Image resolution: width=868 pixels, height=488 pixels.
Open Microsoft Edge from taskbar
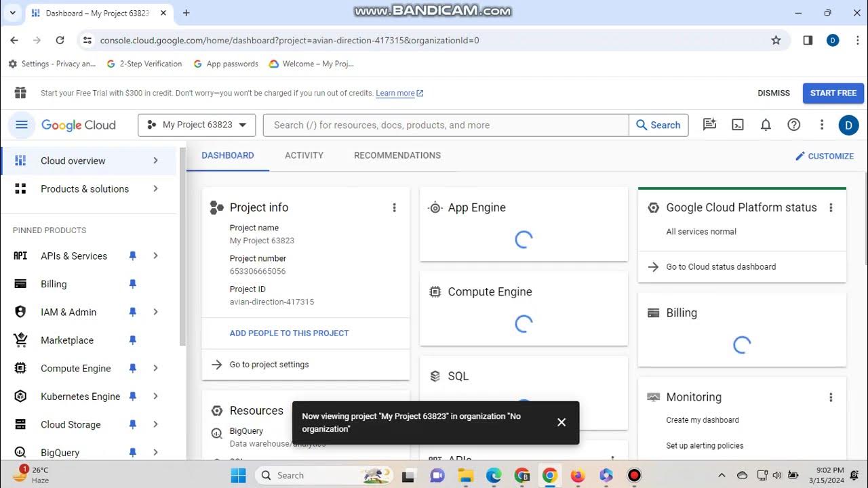pos(494,475)
